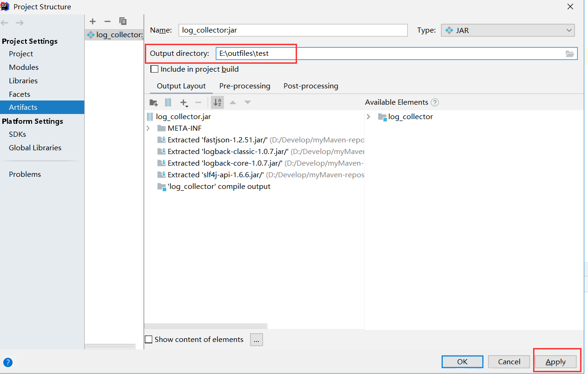Click the artifact Name input field
The height and width of the screenshot is (375, 588).
click(293, 30)
